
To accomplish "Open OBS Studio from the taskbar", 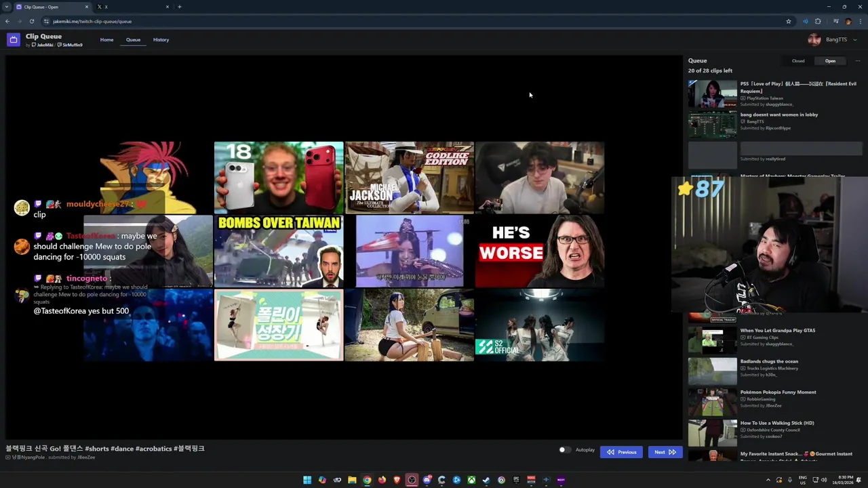I will pyautogui.click(x=412, y=480).
